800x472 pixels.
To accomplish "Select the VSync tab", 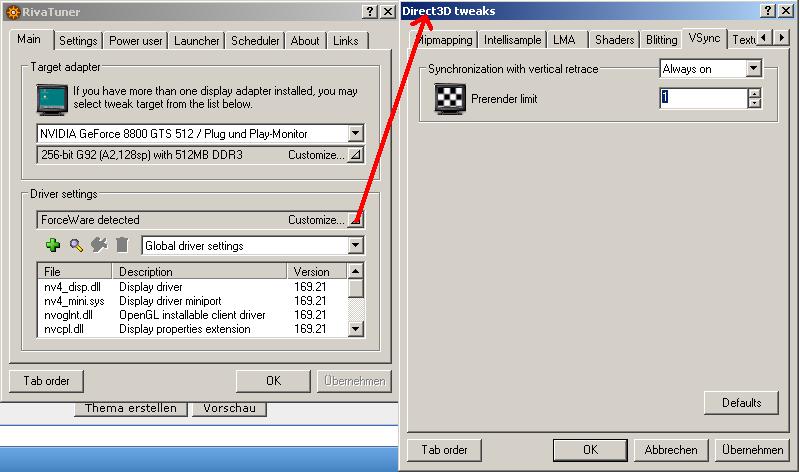I will [x=704, y=38].
